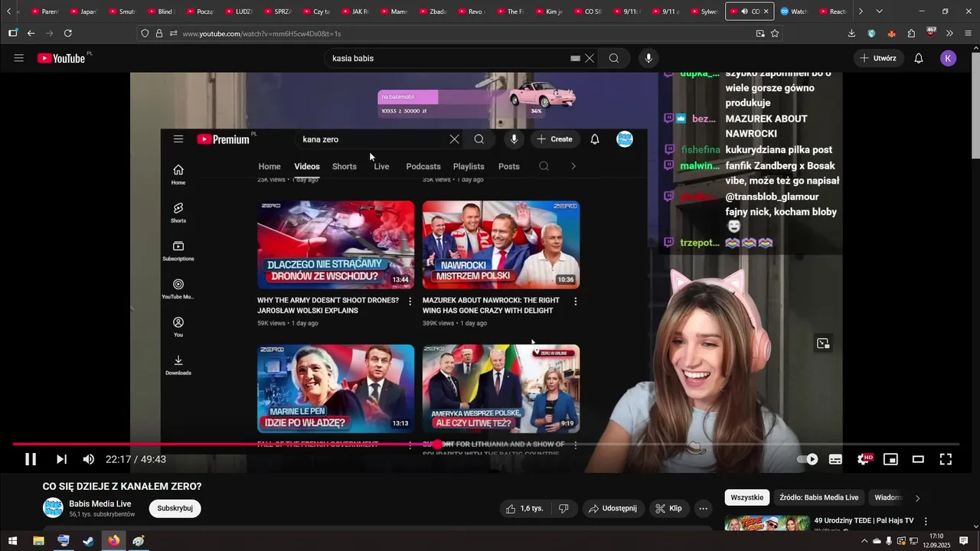Click the Subskrybuj button
This screenshot has height=551, width=980.
175,508
